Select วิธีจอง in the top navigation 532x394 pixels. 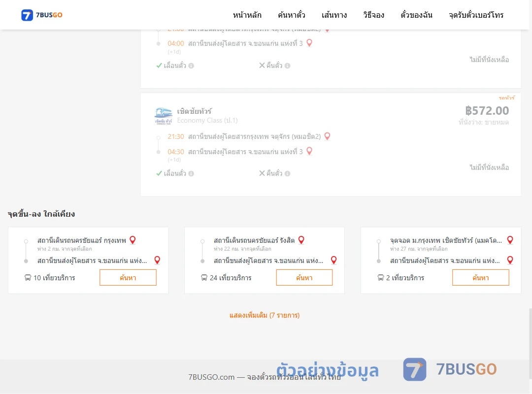(373, 15)
